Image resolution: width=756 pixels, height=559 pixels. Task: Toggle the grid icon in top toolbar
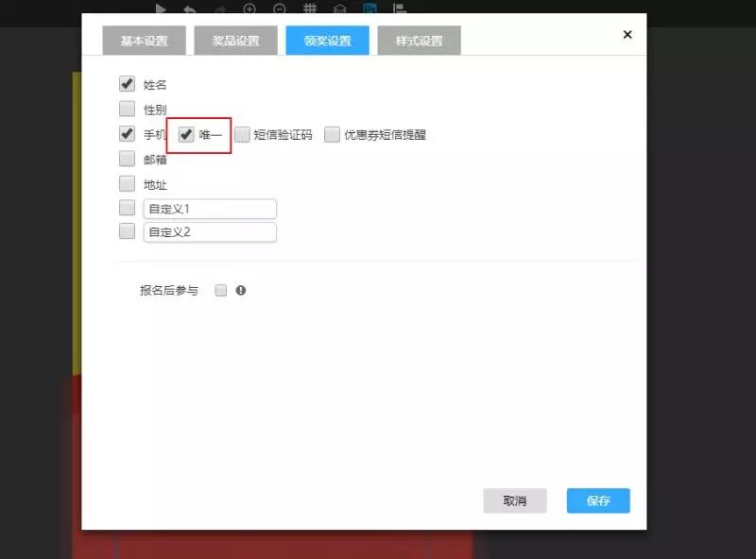310,8
